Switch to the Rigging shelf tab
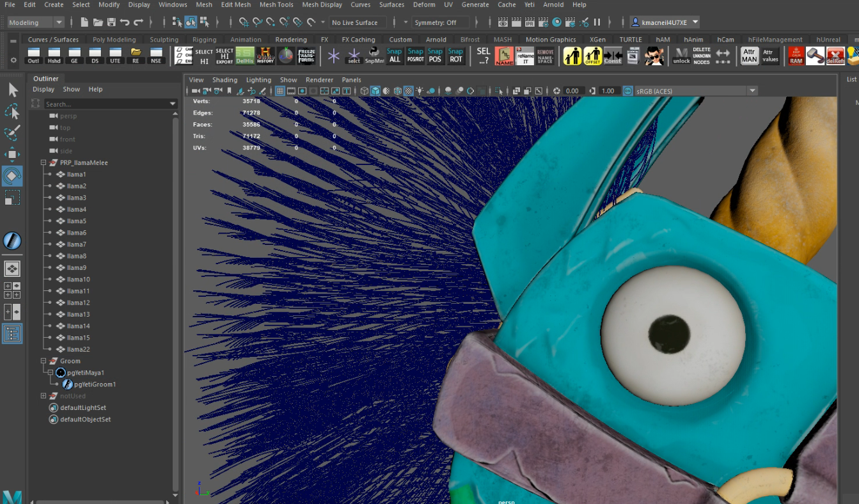 tap(204, 39)
